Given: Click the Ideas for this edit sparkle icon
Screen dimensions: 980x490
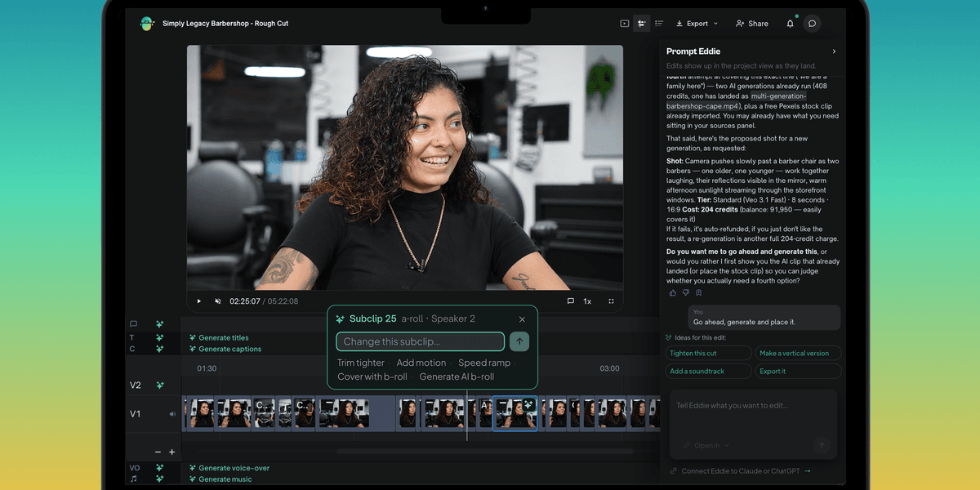Looking at the screenshot, I should [x=669, y=337].
